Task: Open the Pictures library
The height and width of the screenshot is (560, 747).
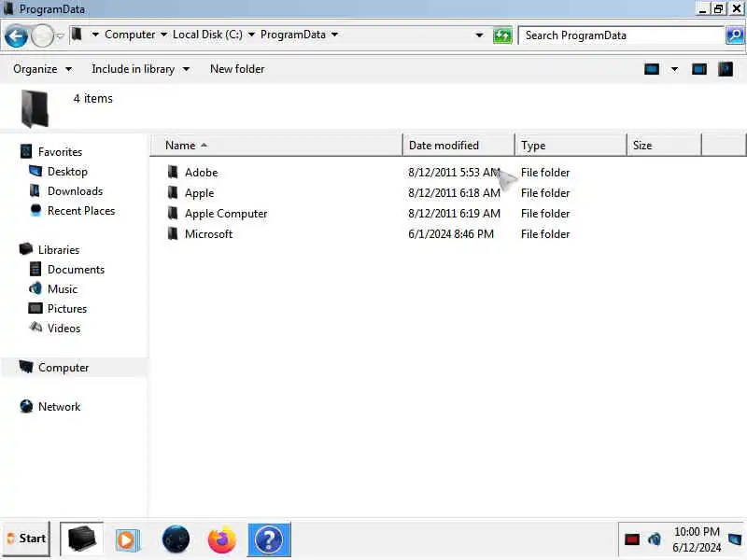Action: pyautogui.click(x=66, y=309)
